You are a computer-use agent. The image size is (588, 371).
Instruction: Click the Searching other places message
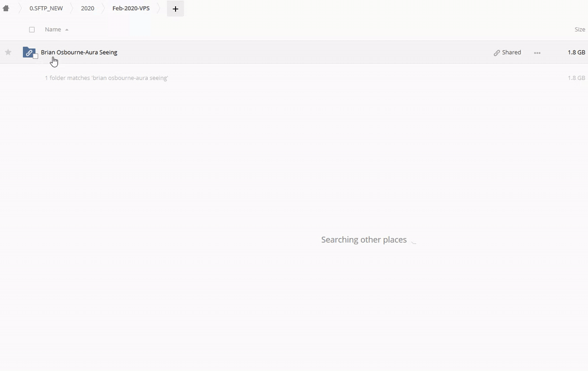click(364, 240)
